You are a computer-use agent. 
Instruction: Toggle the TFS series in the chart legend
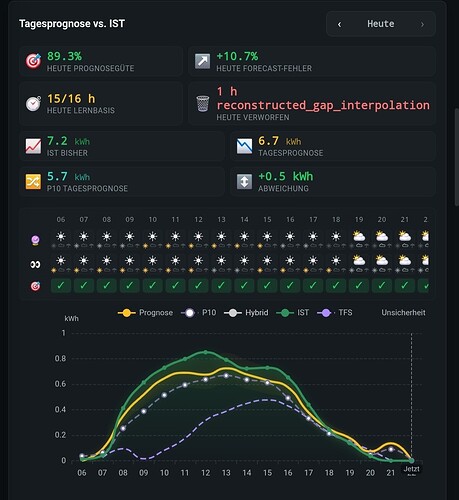335,313
